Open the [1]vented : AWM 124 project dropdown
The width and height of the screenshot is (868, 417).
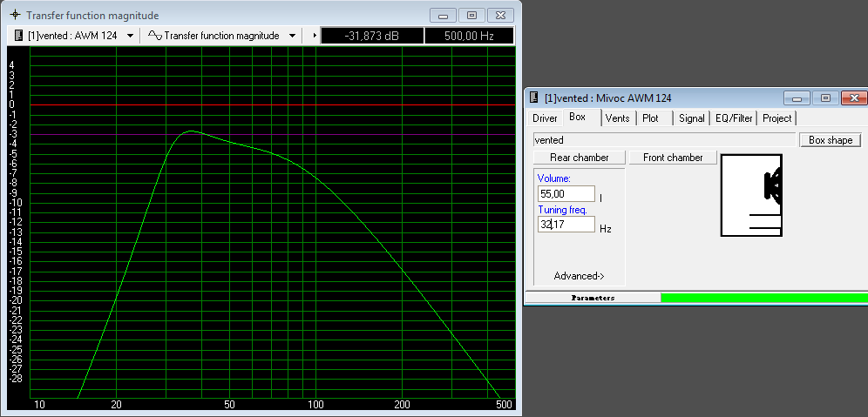tap(130, 36)
